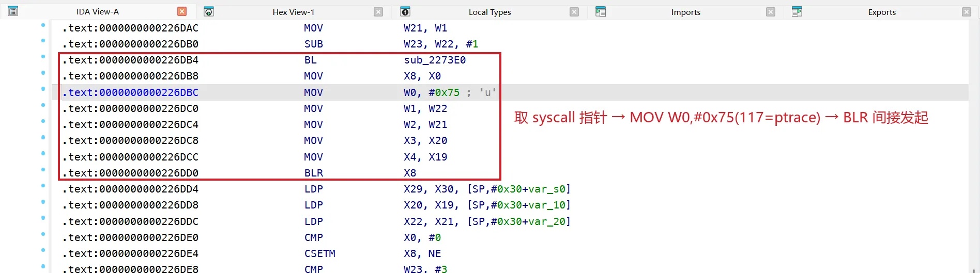Select var_s0 stack variable reference

click(547, 189)
